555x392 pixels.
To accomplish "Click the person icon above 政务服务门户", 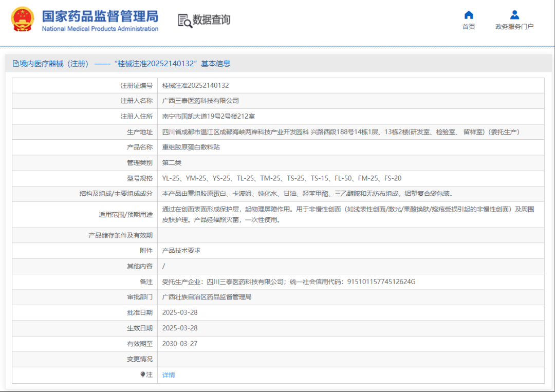I will 514,15.
